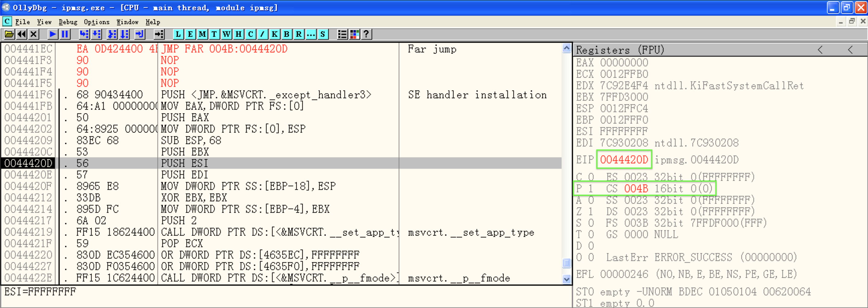Show the Log window (L button)
The image size is (868, 308).
click(x=178, y=34)
